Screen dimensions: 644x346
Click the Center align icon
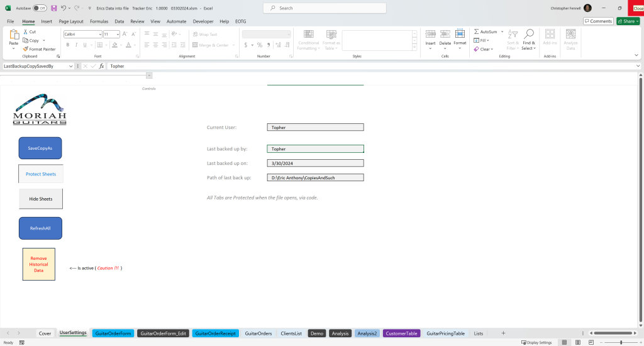tap(156, 45)
